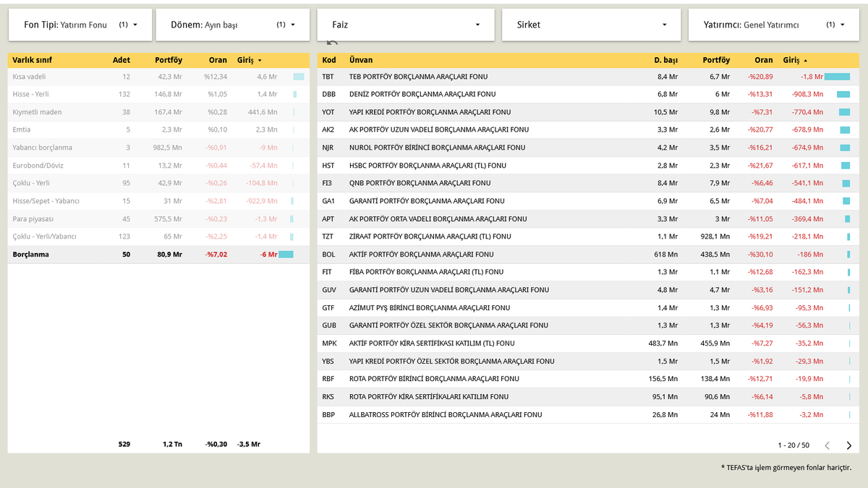This screenshot has width=868, height=488.
Task: Click the TBT fund Giriş bar
Action: (837, 77)
